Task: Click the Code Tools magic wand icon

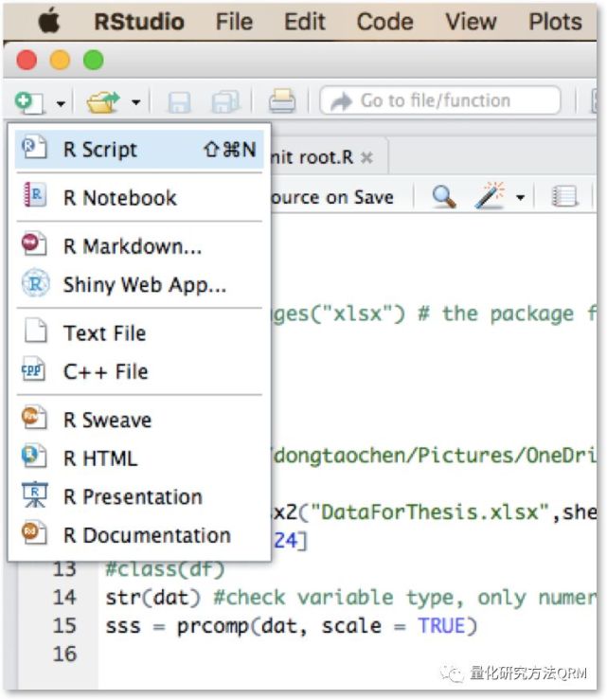Action: tap(490, 195)
